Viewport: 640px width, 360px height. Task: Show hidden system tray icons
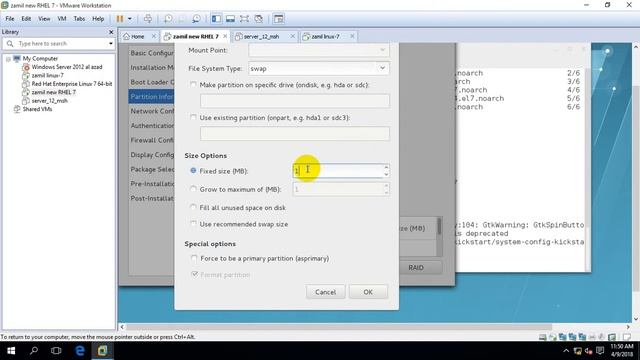[566, 351]
